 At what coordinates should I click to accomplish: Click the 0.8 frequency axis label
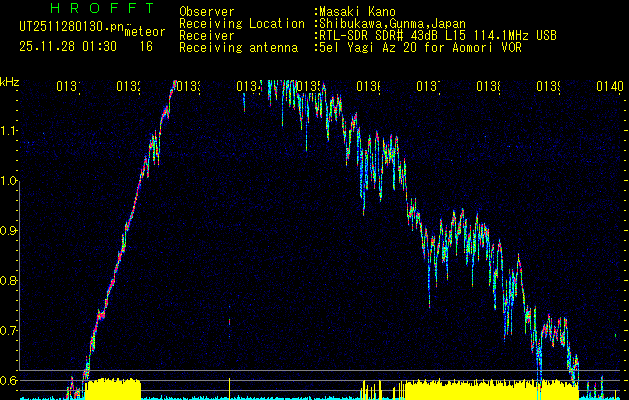[8, 280]
